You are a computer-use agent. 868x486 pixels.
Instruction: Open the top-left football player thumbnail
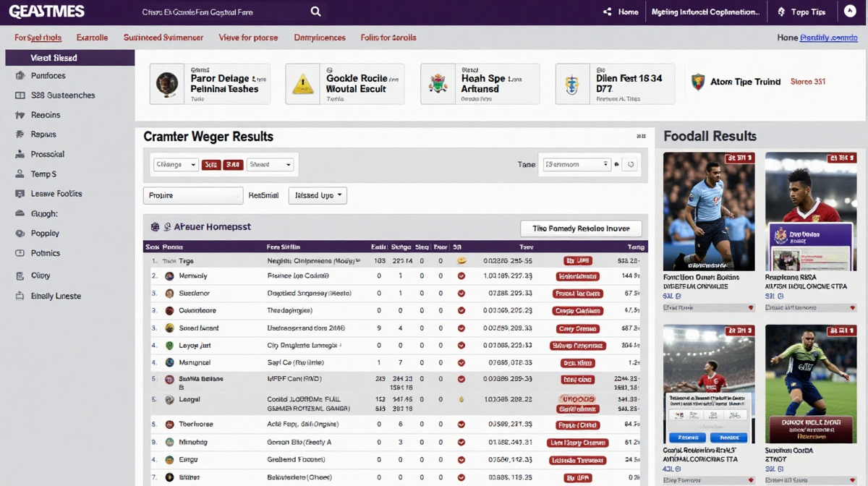(x=709, y=211)
